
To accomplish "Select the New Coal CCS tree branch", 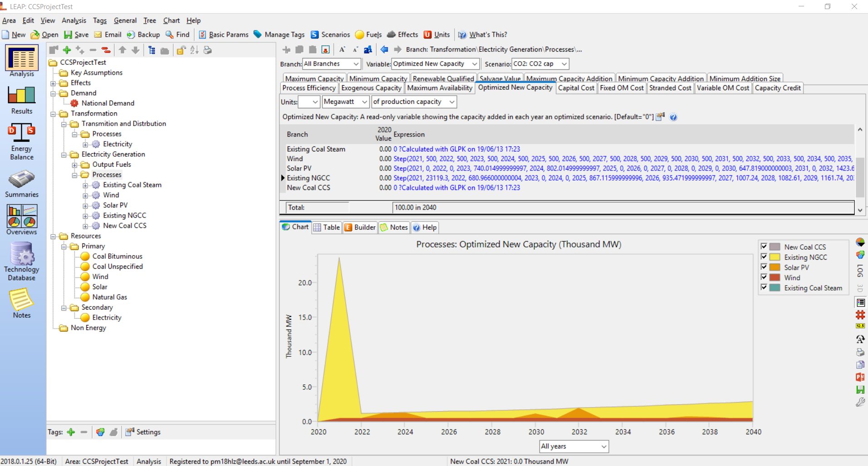I will (124, 226).
